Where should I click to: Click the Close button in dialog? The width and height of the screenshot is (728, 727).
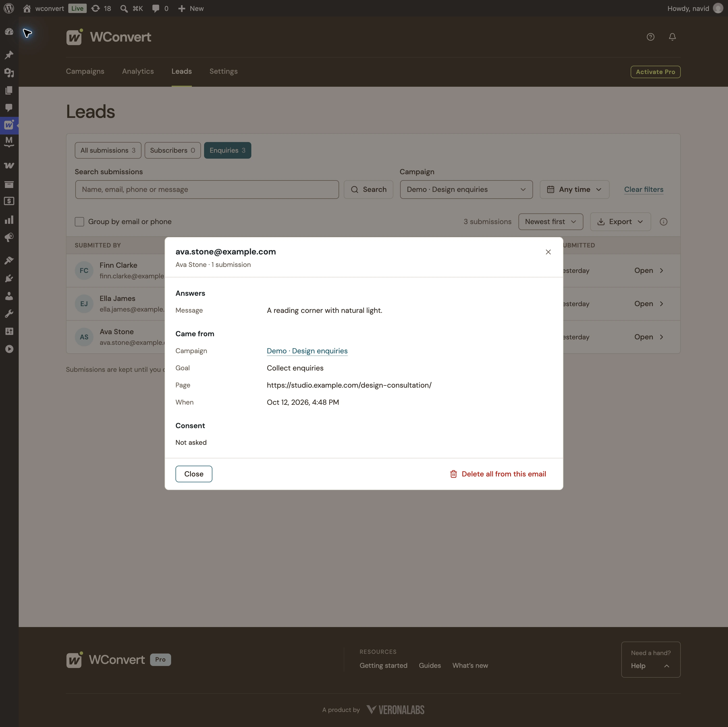194,474
